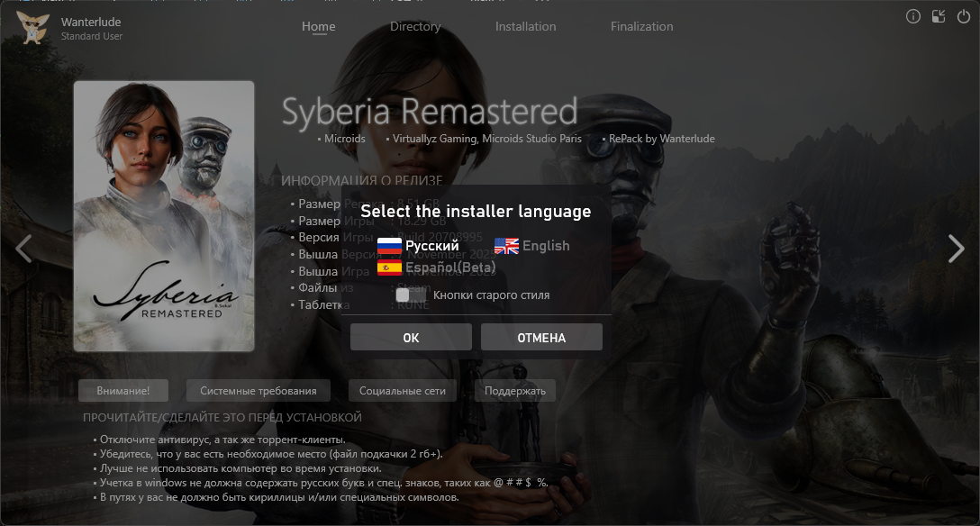This screenshot has width=980, height=526.
Task: Click the Wanterlude fox avatar icon
Action: pyautogui.click(x=32, y=28)
